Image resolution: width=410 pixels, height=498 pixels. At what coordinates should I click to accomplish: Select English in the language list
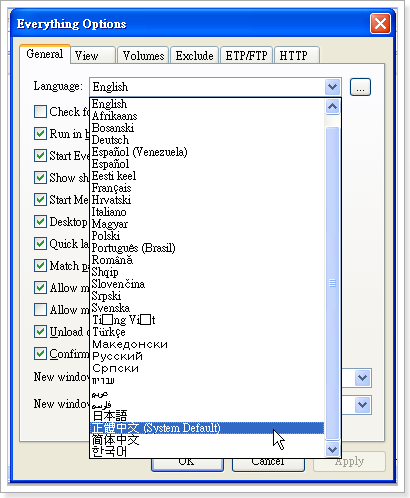coord(207,104)
